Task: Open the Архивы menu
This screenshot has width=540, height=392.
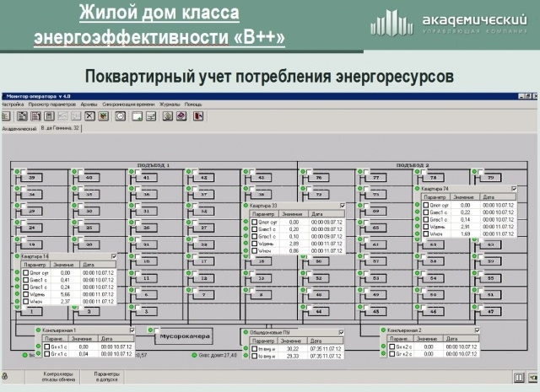Action: pos(89,105)
